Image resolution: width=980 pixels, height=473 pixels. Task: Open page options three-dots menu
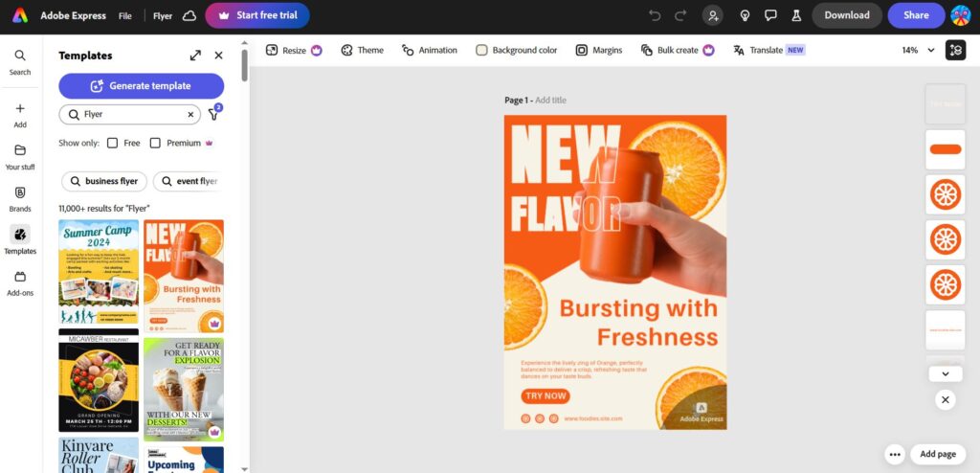tap(895, 454)
